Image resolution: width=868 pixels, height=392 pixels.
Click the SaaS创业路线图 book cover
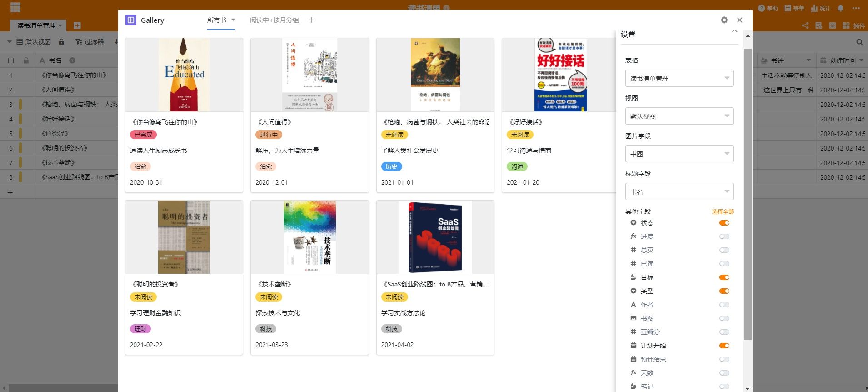[435, 237]
